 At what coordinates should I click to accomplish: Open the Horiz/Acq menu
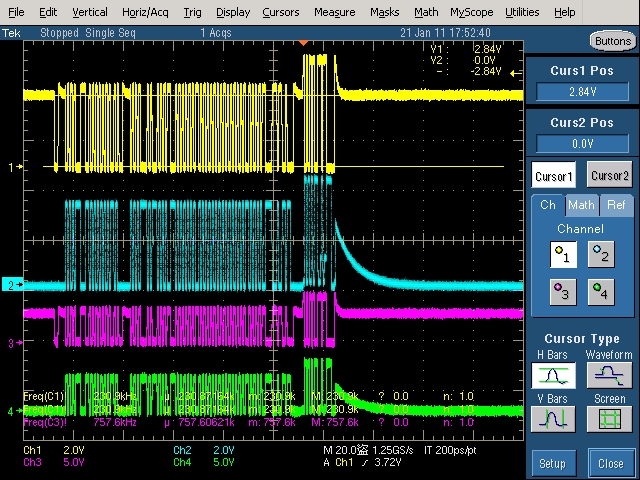(x=145, y=12)
